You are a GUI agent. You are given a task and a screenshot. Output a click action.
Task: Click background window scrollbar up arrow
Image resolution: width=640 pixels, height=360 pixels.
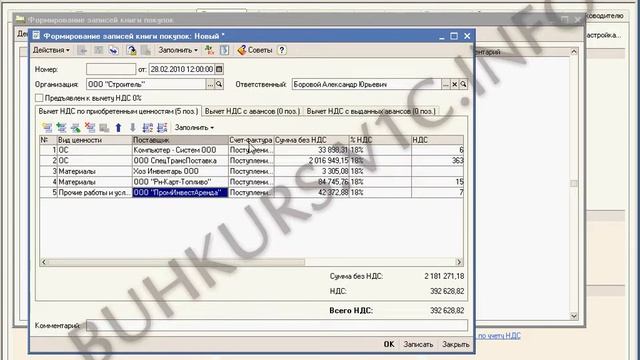(573, 52)
